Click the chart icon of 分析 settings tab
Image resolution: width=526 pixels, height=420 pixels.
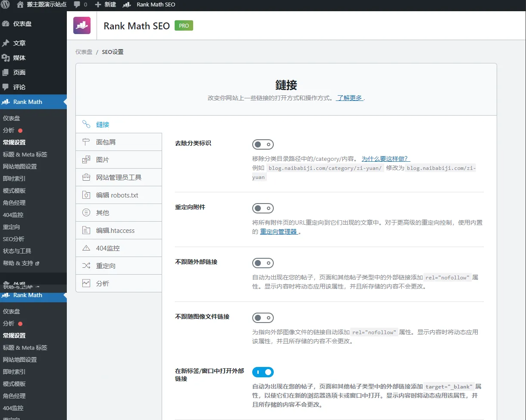(86, 283)
